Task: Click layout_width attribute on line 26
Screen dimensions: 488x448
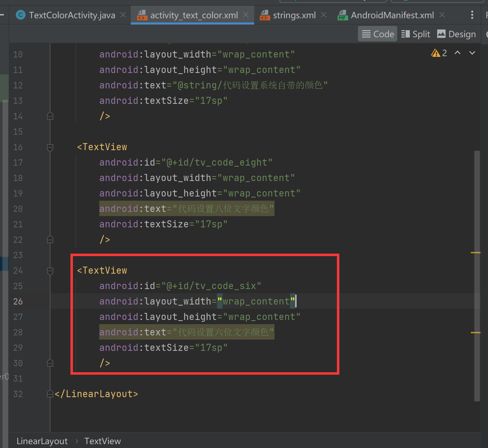Action: pyautogui.click(x=198, y=301)
